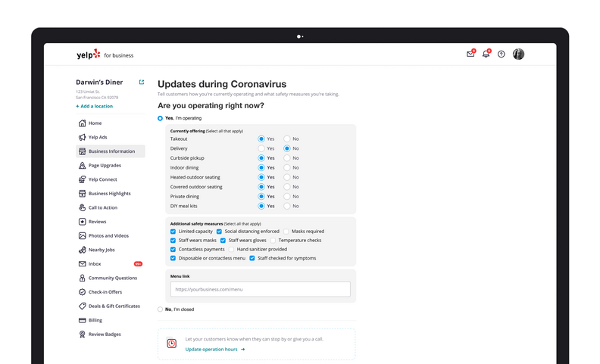Open Page Upgrades menu item label

click(105, 165)
